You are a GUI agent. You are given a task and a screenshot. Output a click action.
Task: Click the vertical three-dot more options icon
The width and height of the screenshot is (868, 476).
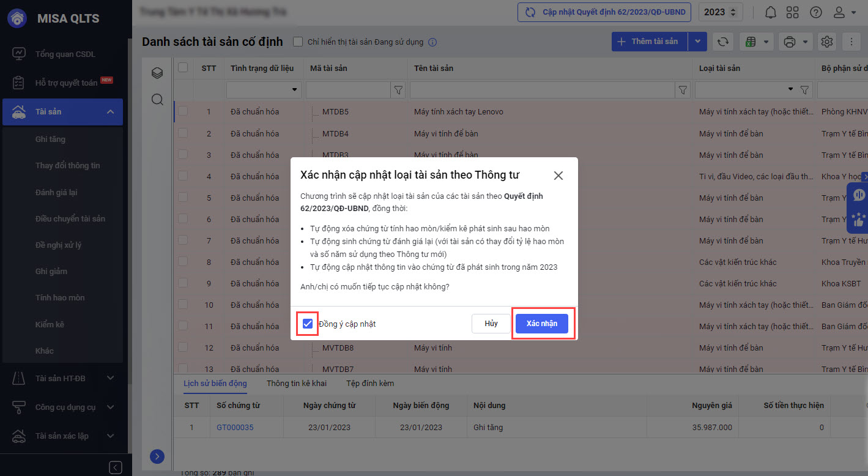pyautogui.click(x=851, y=42)
